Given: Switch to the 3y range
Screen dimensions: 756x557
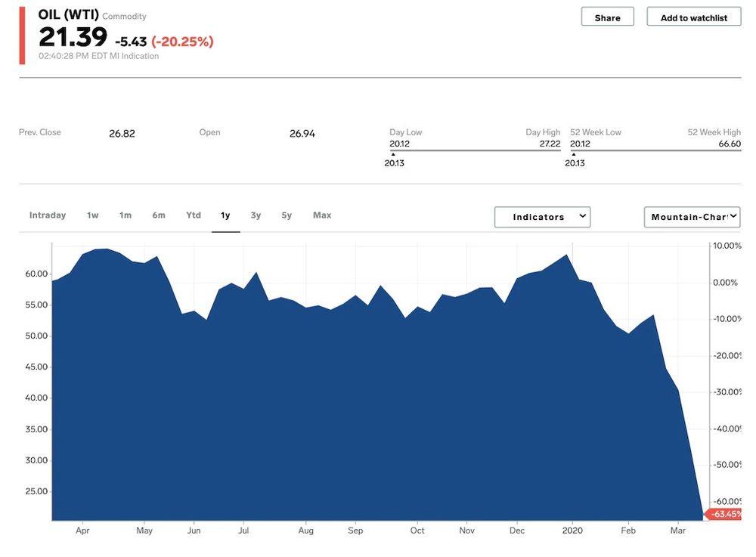Looking at the screenshot, I should [x=256, y=215].
